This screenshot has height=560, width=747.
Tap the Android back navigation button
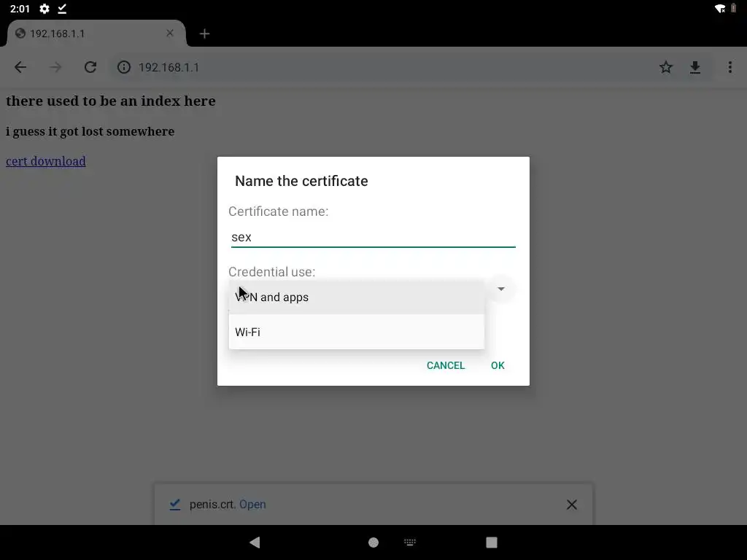[x=255, y=542]
